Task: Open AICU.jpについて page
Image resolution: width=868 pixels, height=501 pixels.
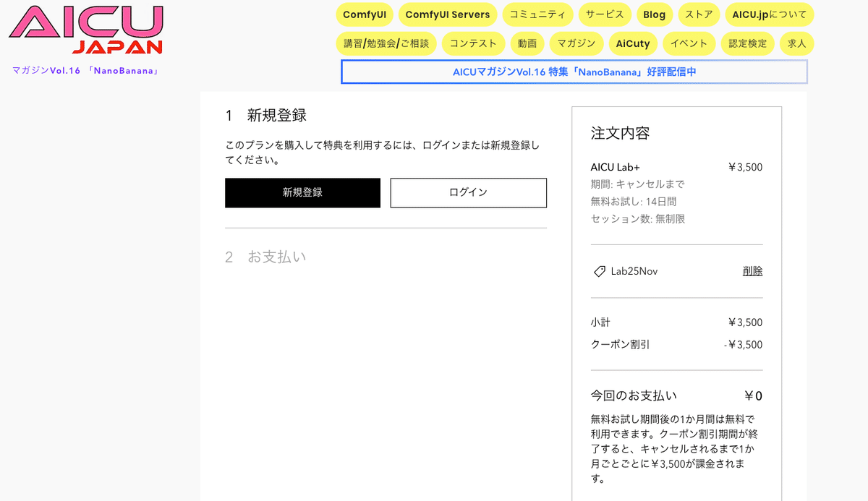Action: [769, 14]
